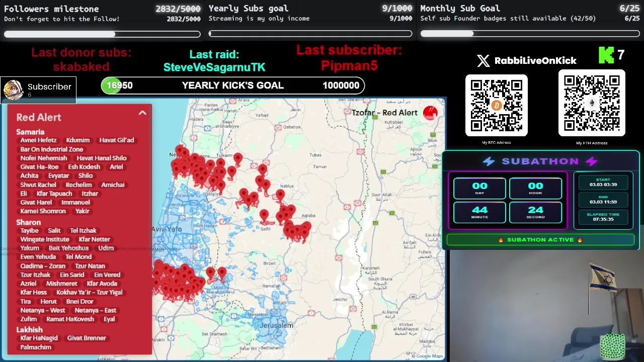Select Ariel alert location
Image resolution: width=644 pixels, height=362 pixels.
pos(116,167)
